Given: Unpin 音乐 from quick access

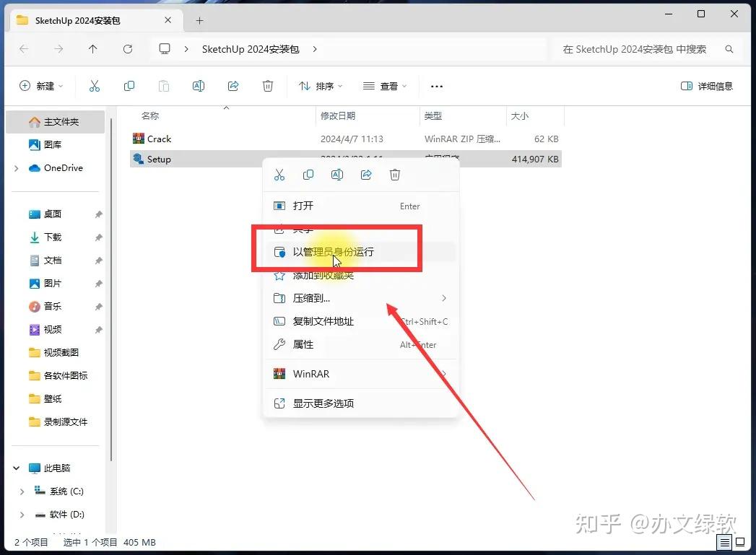Looking at the screenshot, I should tap(98, 307).
